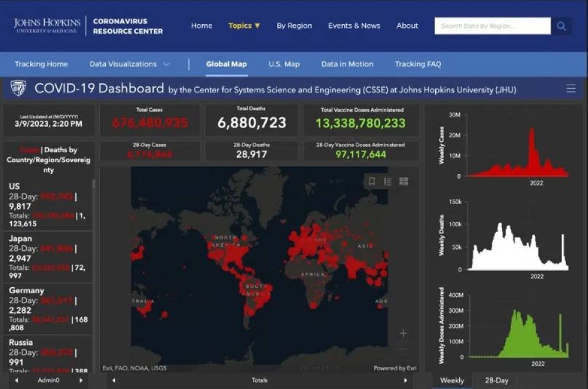Open the Events & News link
The image size is (588, 389).
click(x=354, y=26)
